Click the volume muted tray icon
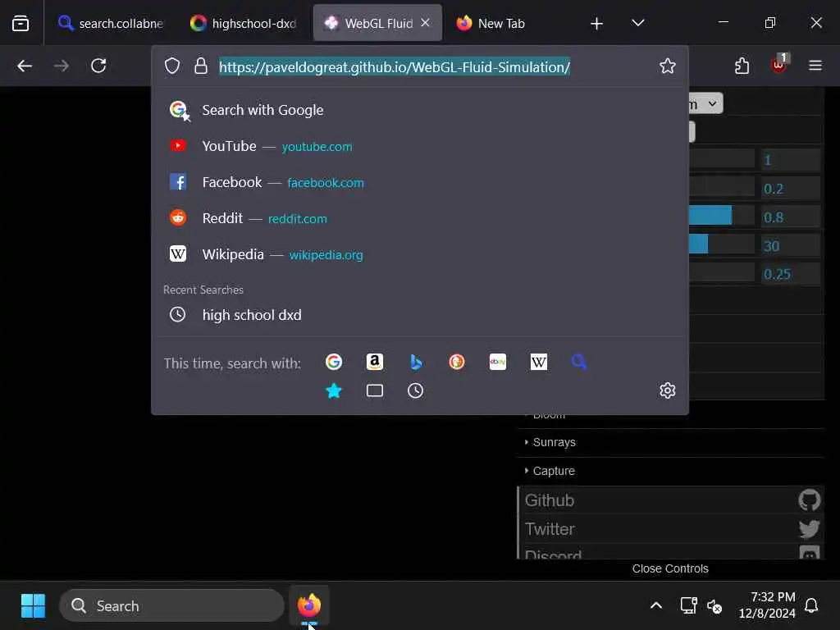Image resolution: width=840 pixels, height=630 pixels. tap(714, 606)
